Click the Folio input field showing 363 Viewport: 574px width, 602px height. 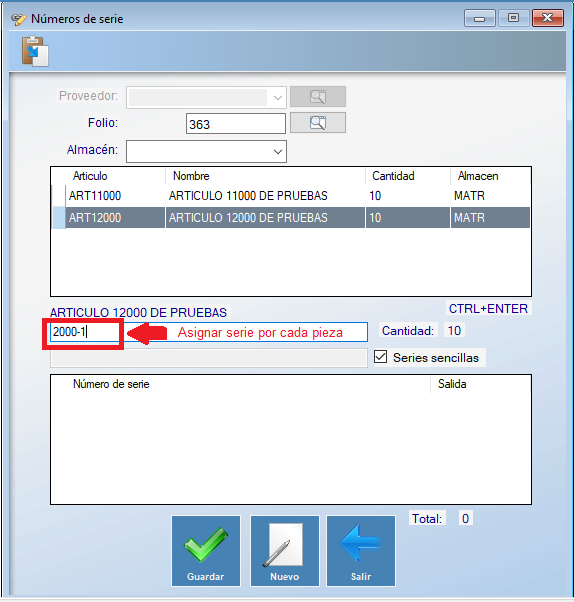click(236, 124)
